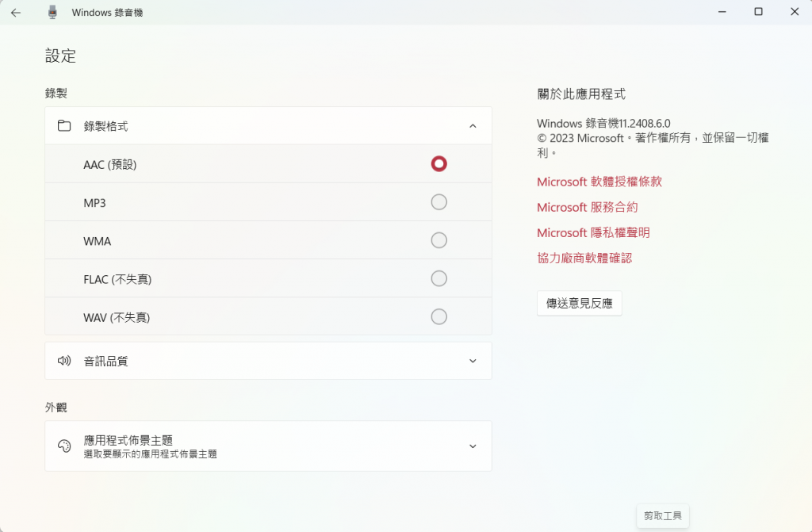Click the 剪取工具 button
The height and width of the screenshot is (532, 812).
[663, 516]
